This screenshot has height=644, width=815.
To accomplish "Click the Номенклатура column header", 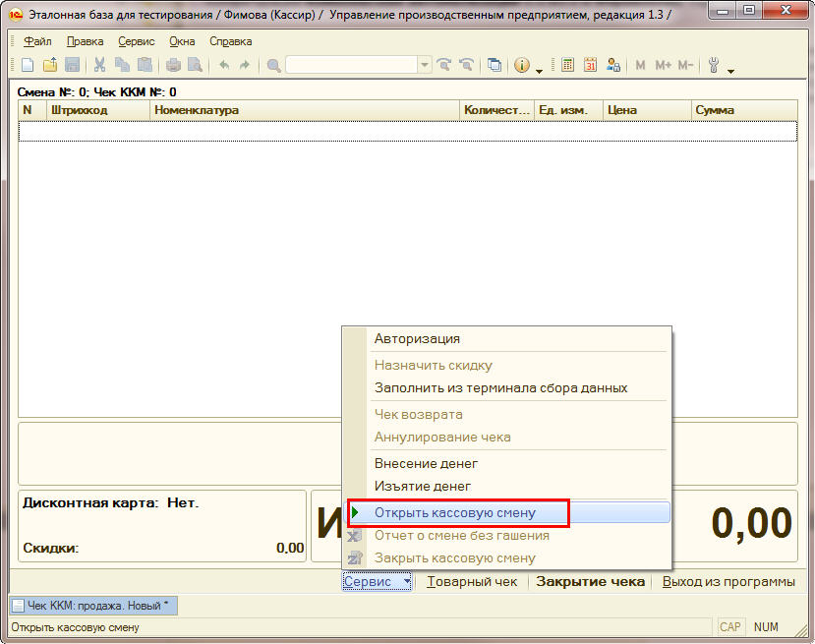I will click(x=305, y=110).
